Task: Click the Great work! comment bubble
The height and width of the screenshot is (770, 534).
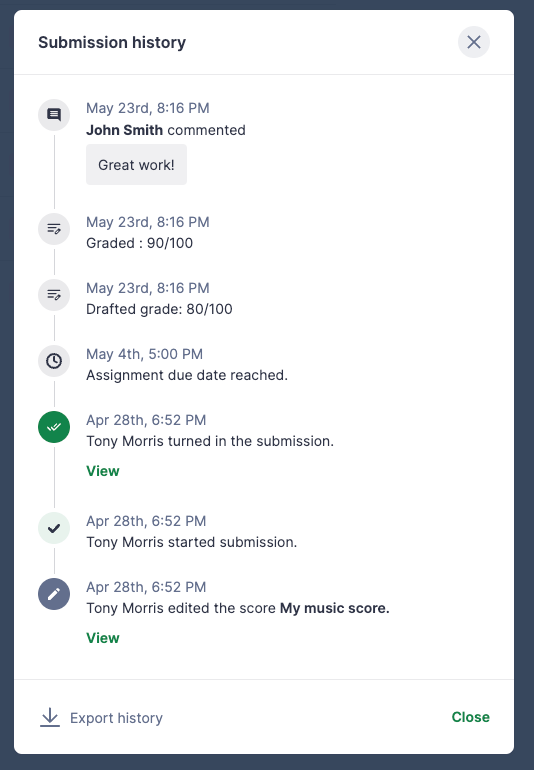Action: (x=137, y=165)
